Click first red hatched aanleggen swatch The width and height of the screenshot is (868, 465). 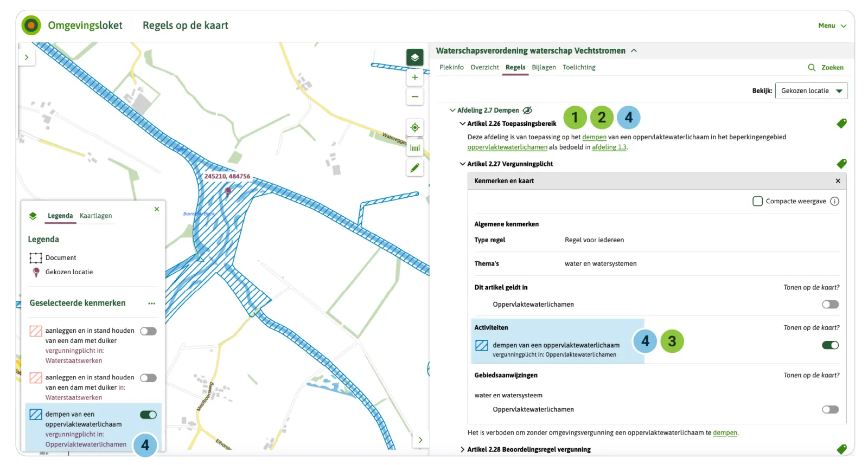pyautogui.click(x=36, y=331)
